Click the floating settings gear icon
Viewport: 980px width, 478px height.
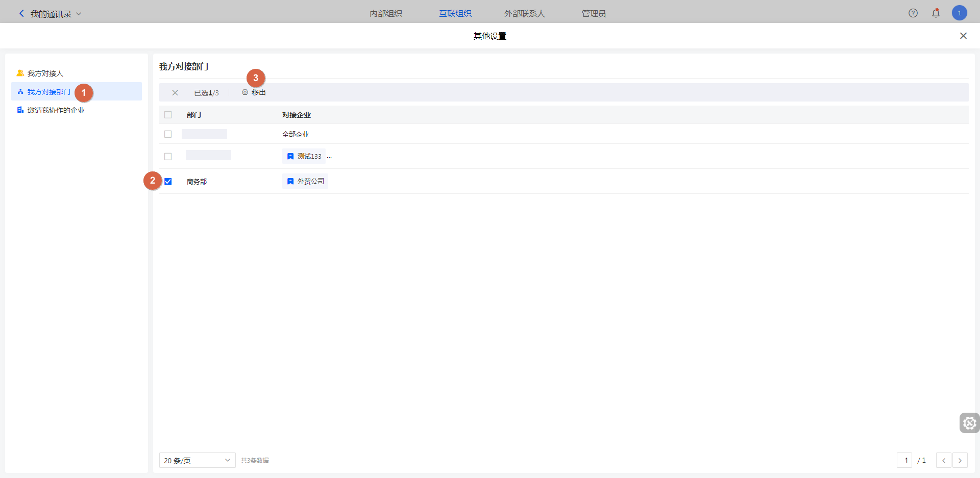[x=969, y=423]
